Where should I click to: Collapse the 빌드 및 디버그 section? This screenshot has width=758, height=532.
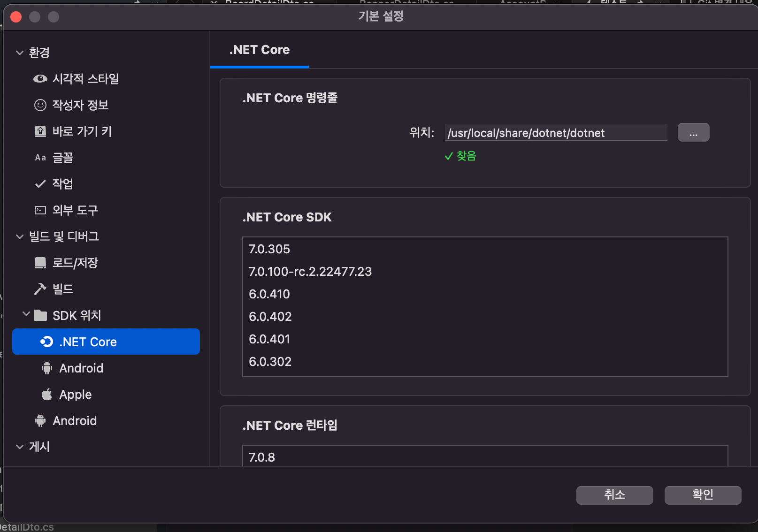[20, 236]
